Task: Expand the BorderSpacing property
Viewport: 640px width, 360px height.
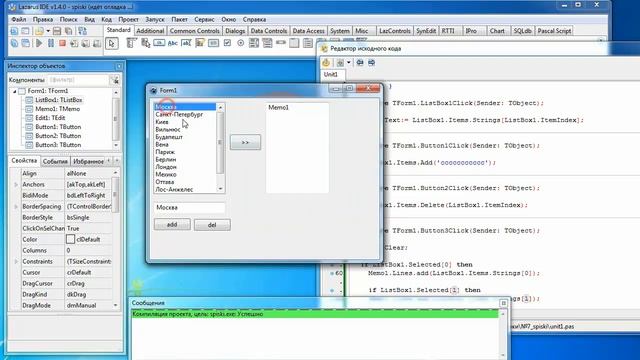Action: tap(16, 207)
